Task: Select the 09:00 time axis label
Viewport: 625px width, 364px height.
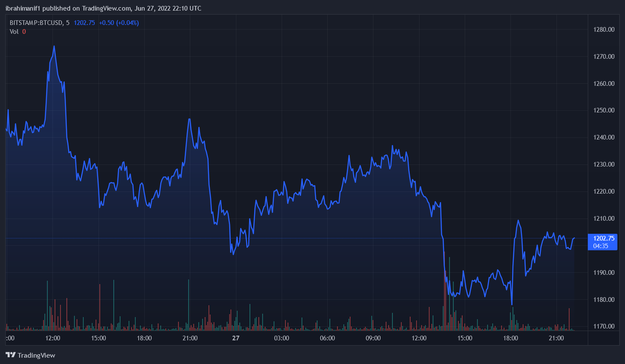Action: [x=373, y=338]
